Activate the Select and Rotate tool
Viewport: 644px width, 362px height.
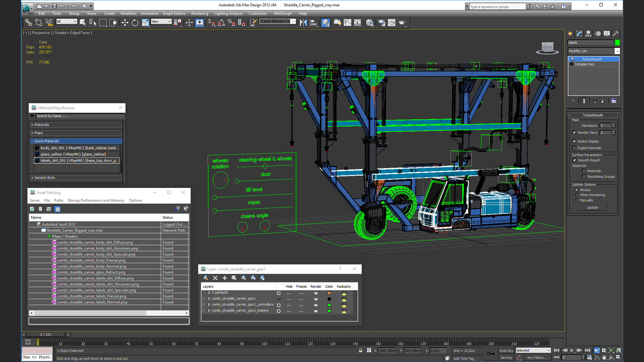[135, 22]
